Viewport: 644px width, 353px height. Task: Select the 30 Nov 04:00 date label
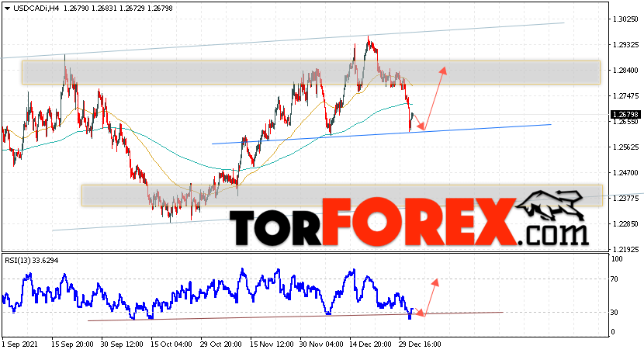[320, 344]
